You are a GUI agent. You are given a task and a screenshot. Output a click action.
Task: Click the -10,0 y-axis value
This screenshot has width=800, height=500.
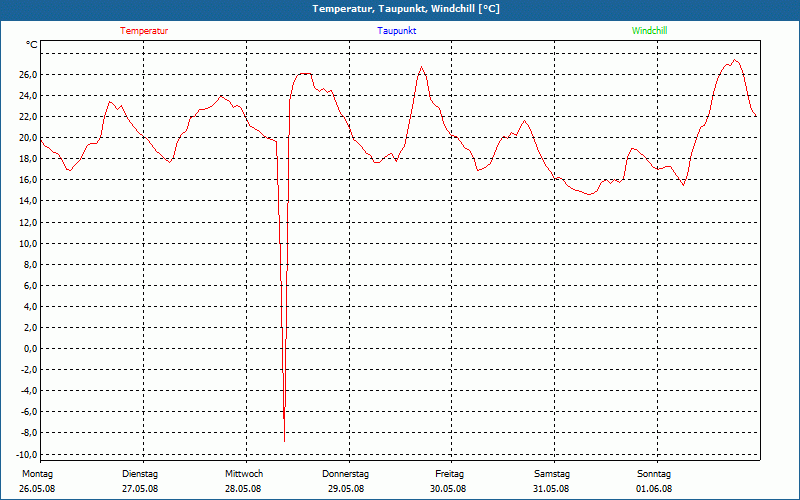point(27,455)
